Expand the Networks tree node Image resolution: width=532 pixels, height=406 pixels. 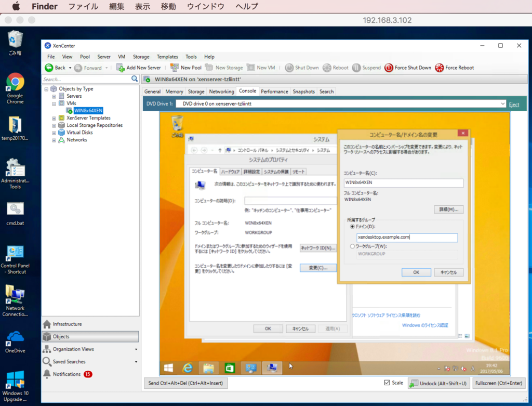click(x=54, y=140)
